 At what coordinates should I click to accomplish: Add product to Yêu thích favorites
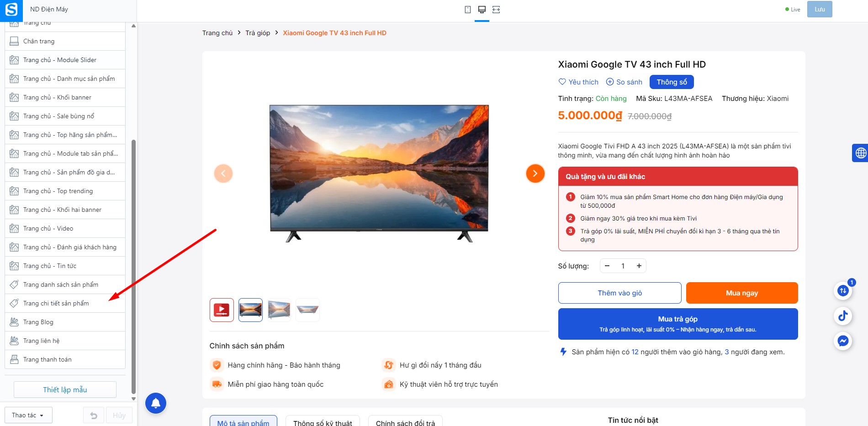click(x=578, y=82)
